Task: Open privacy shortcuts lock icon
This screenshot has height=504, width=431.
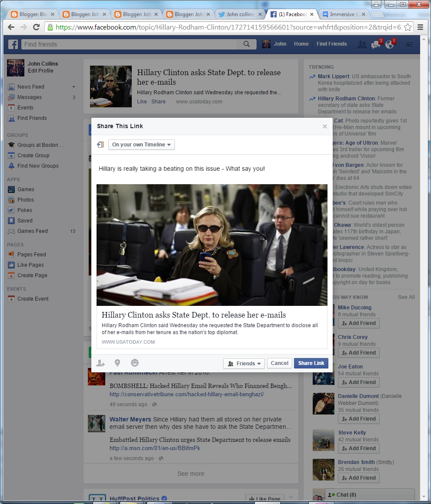Action: (x=409, y=44)
